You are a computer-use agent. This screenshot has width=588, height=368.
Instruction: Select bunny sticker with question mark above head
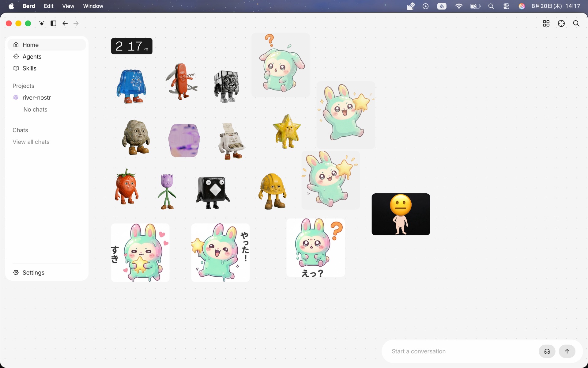(281, 65)
